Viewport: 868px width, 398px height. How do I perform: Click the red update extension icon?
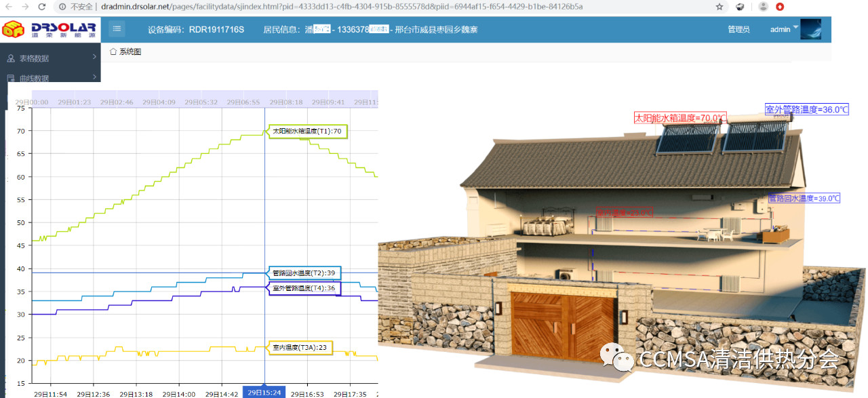[x=781, y=7]
